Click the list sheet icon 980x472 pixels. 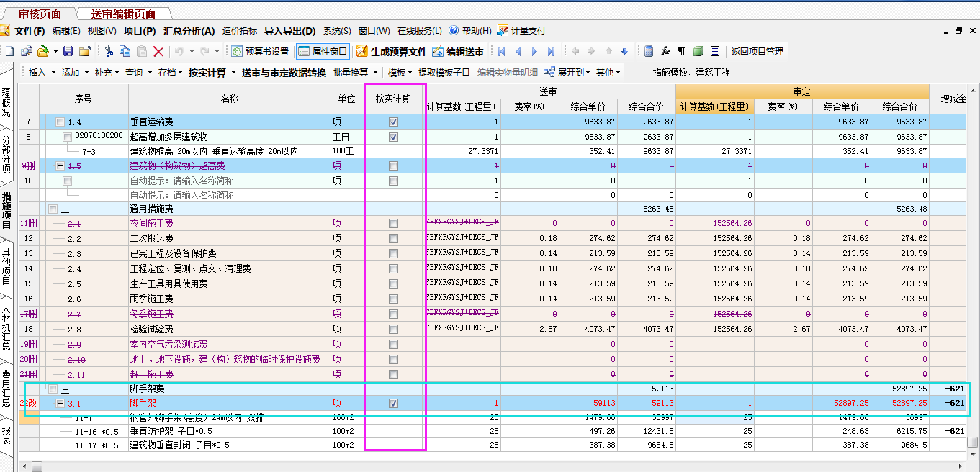coord(714,51)
